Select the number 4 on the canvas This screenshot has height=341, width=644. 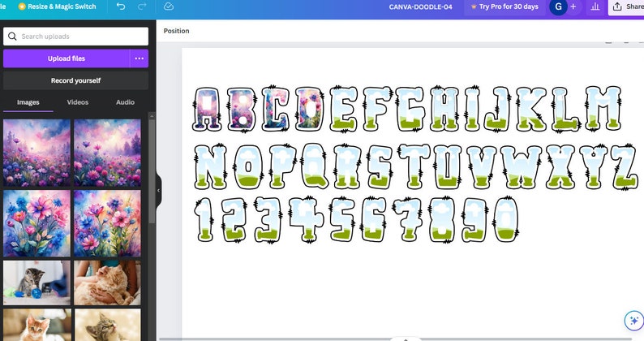coord(307,219)
